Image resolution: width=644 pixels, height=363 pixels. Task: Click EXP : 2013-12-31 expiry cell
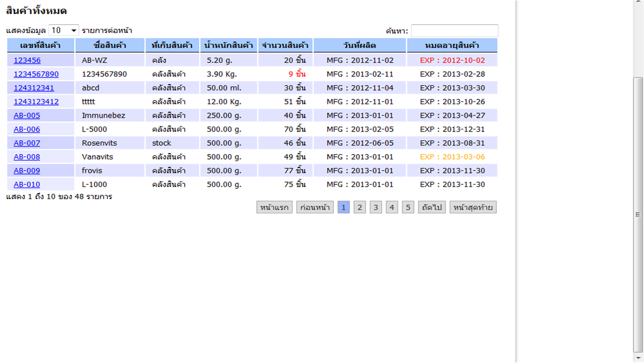452,129
